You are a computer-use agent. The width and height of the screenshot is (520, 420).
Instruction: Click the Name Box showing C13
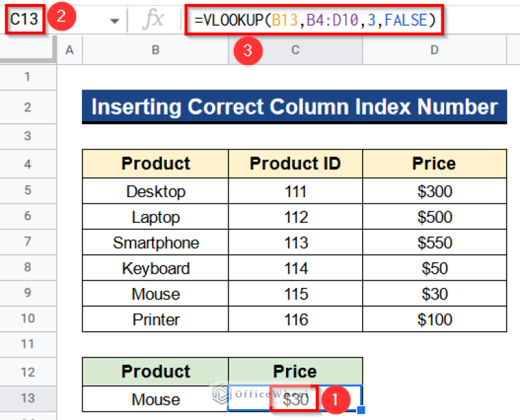coord(24,20)
